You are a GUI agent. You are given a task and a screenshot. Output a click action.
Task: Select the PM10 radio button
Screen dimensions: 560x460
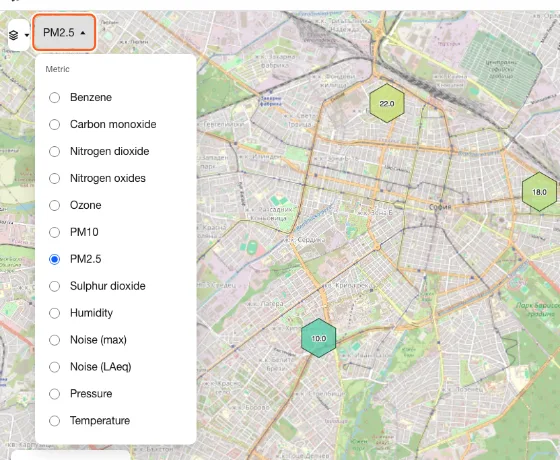pyautogui.click(x=54, y=232)
